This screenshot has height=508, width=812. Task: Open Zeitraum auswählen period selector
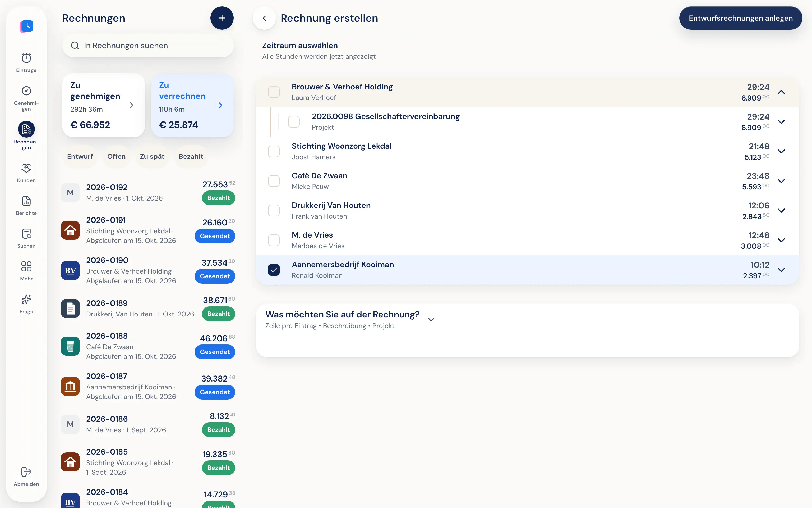point(319,51)
